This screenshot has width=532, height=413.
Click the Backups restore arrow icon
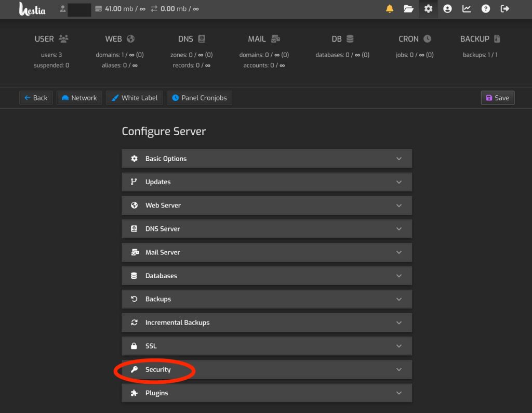[135, 299]
